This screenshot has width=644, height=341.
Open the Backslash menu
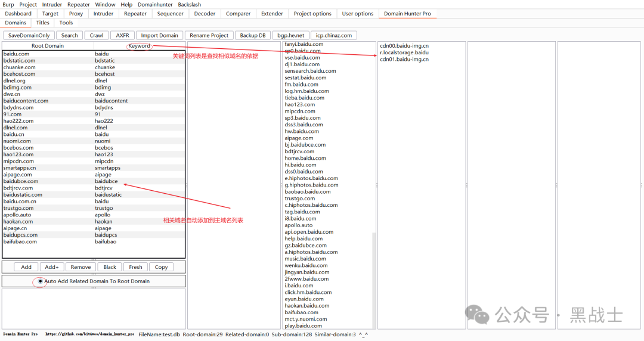[190, 5]
